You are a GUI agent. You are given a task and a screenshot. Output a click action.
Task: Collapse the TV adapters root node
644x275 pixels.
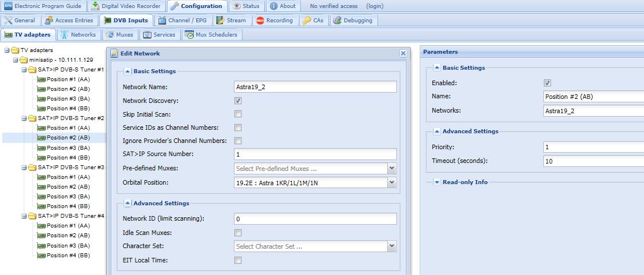click(x=6, y=50)
